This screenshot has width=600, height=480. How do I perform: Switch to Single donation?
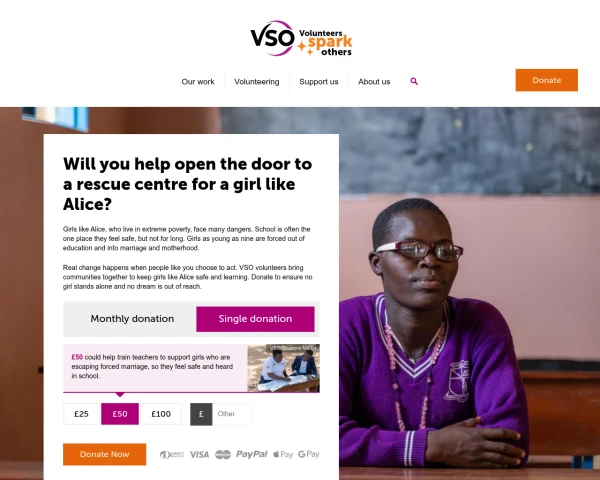point(255,319)
